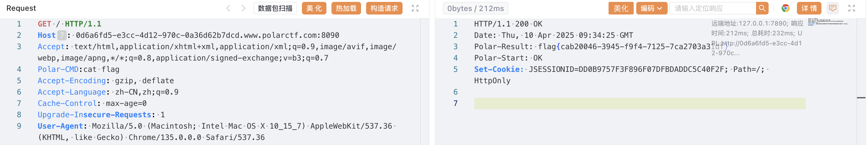
Task: Click the 热加载 hot reload button
Action: coord(346,8)
